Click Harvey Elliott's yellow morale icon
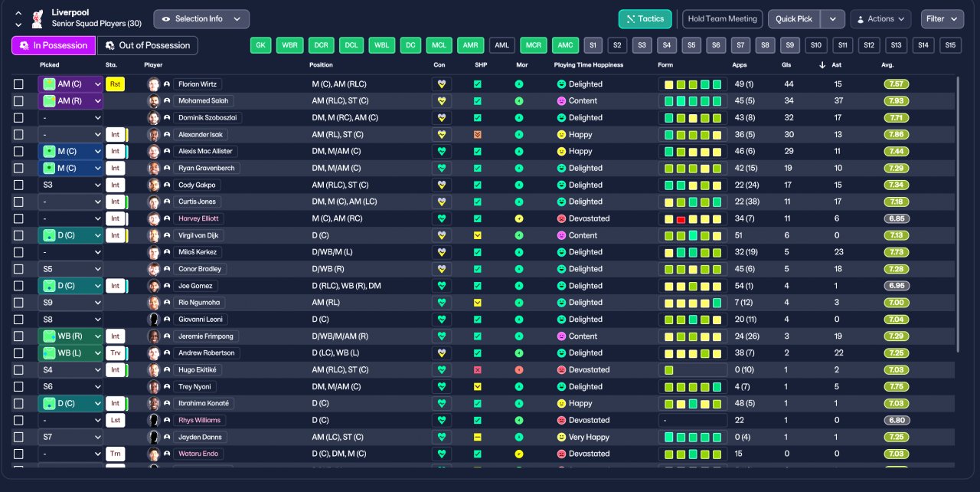 tap(519, 218)
